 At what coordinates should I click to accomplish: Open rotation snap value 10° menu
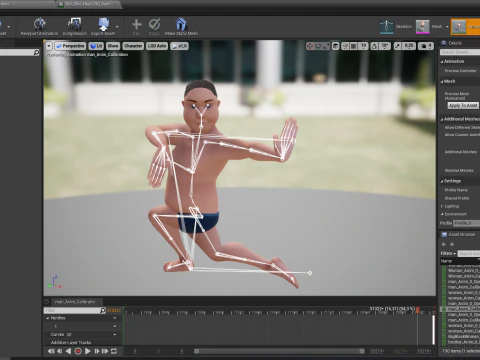pyautogui.click(x=385, y=46)
